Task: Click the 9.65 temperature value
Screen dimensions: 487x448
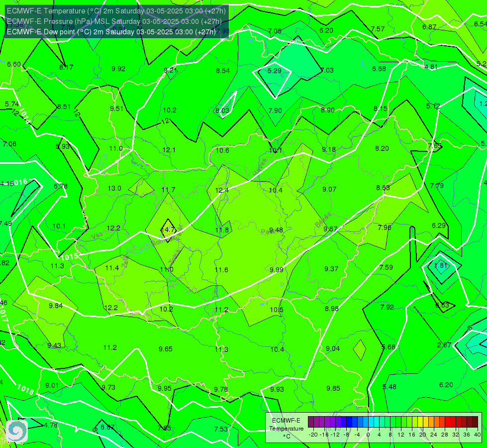Action: coord(166,349)
